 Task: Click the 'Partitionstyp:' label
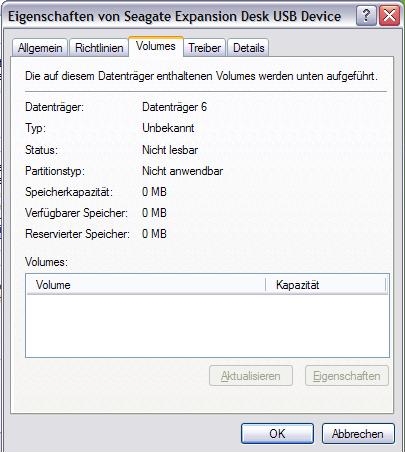point(55,171)
